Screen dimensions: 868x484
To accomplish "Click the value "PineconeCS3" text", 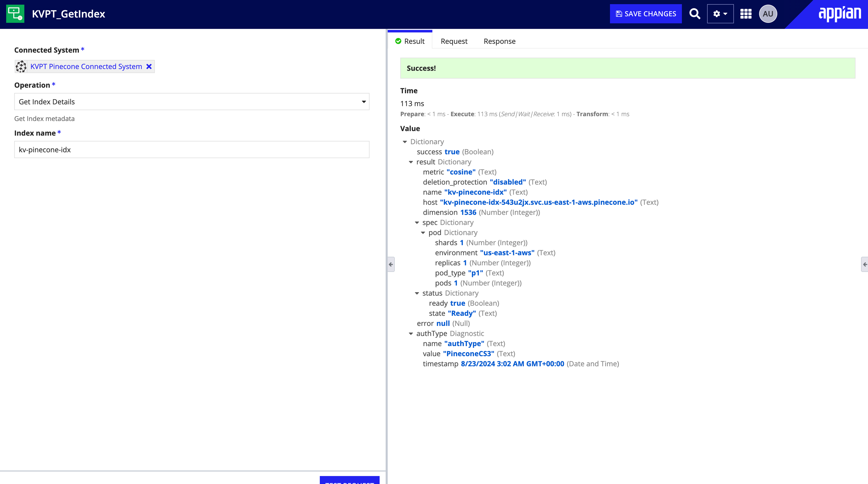I will pyautogui.click(x=468, y=354).
